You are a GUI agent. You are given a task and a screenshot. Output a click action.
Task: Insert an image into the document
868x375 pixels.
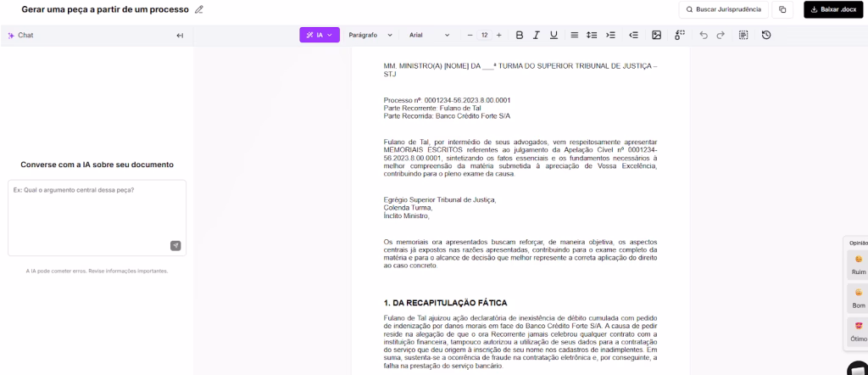pos(657,35)
